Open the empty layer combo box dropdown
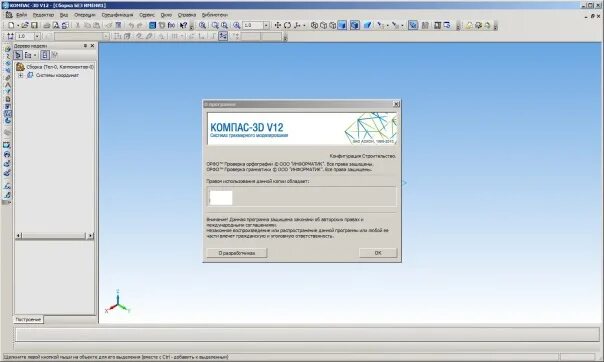The width and height of the screenshot is (604, 362). click(x=106, y=36)
